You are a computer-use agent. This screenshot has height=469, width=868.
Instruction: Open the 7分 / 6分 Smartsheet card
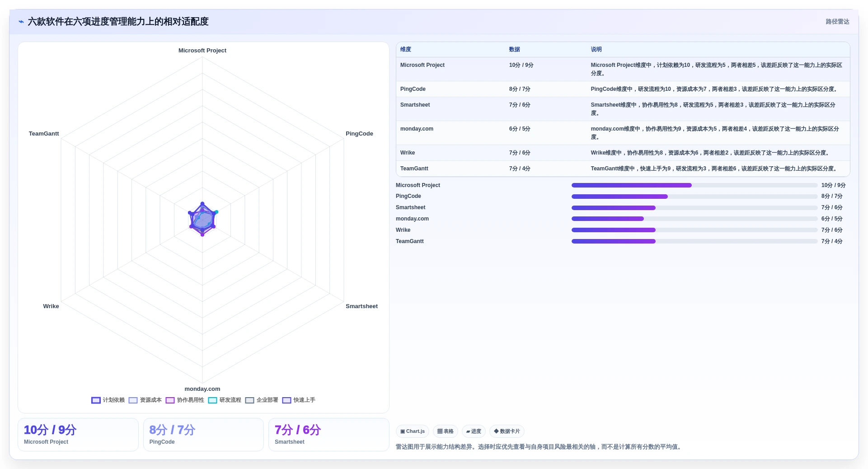(329, 435)
